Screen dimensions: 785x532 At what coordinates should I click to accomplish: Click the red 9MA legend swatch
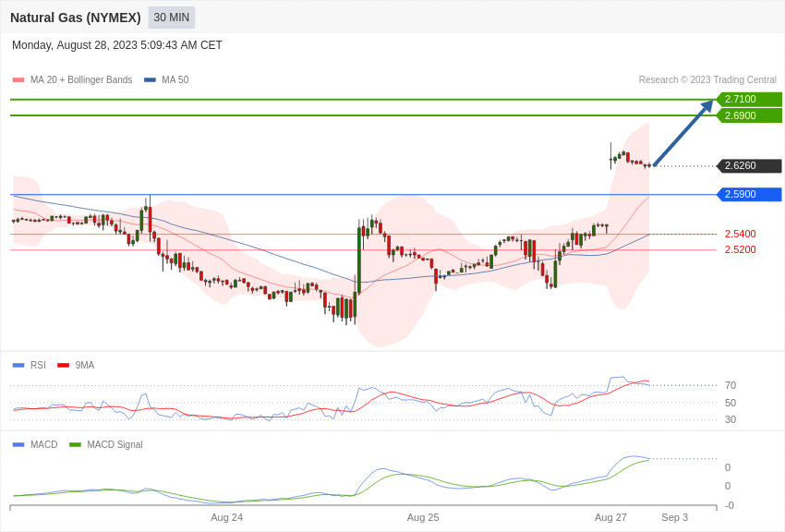coord(63,366)
